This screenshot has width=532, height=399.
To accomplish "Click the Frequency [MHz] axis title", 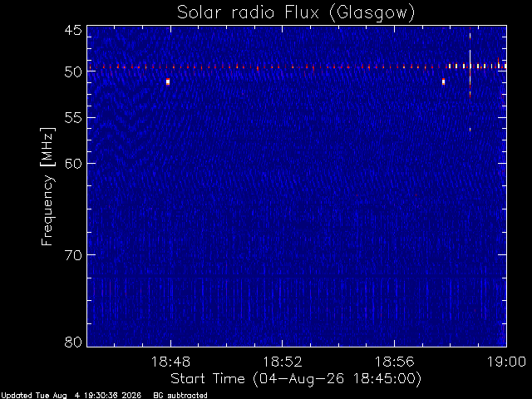I will 47,186.
